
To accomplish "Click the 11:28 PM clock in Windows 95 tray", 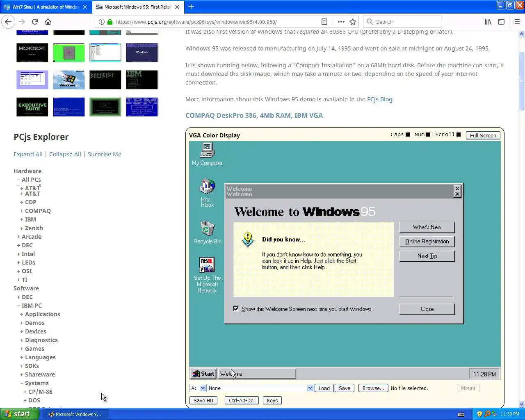I will 484,374.
